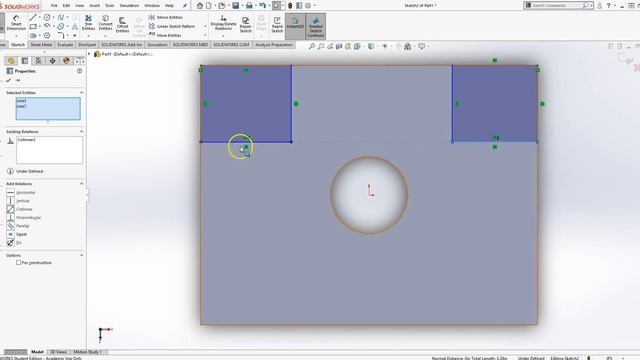The image size is (640, 360).
Task: Add a Fix relation
Action: point(14,242)
